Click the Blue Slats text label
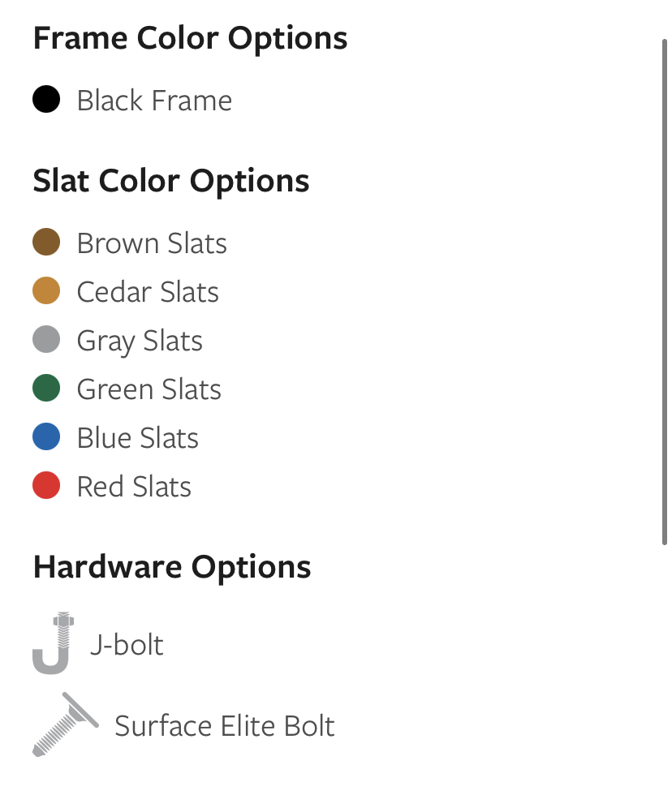Image resolution: width=672 pixels, height=795 pixels. [x=137, y=438]
